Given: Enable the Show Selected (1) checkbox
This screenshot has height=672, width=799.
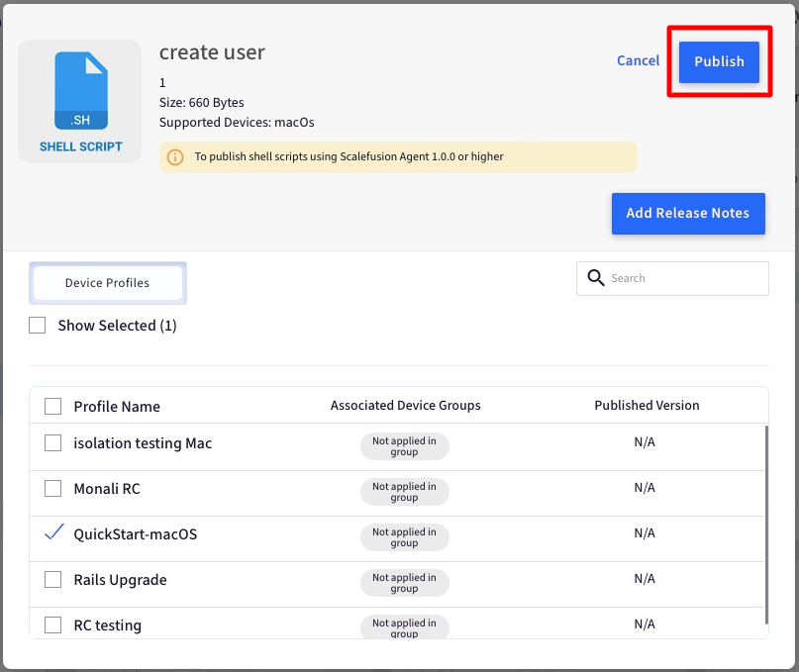Looking at the screenshot, I should [x=38, y=325].
